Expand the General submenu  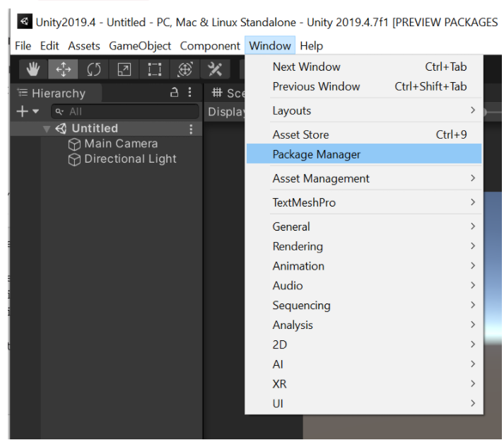click(x=364, y=226)
